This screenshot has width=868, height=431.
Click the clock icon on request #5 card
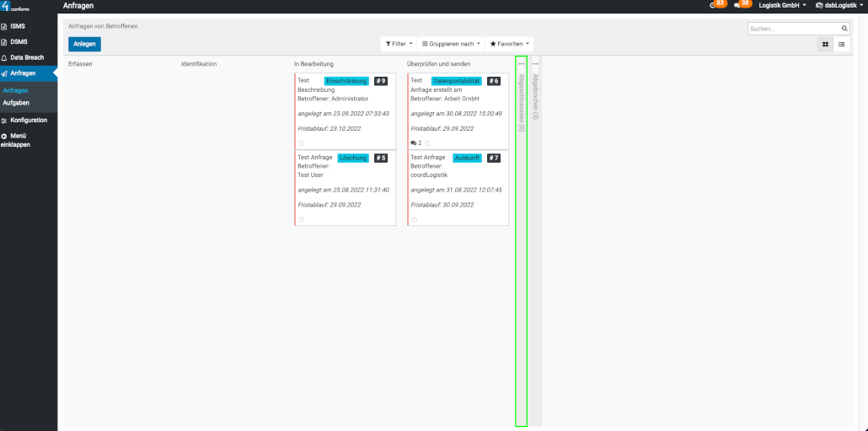pos(301,219)
